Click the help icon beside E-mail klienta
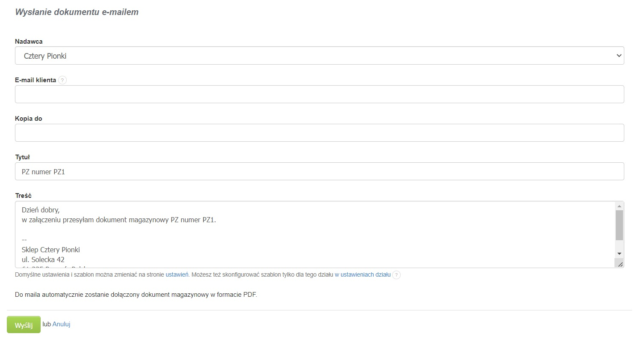644x343 pixels. 62,80
